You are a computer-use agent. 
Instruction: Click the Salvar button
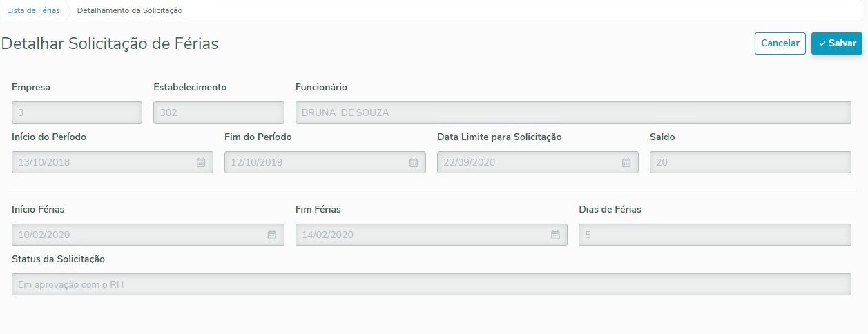[x=836, y=43]
